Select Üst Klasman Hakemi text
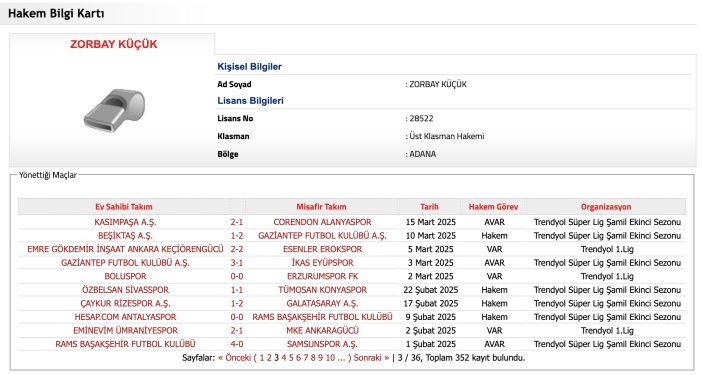702x375 pixels. click(x=447, y=136)
